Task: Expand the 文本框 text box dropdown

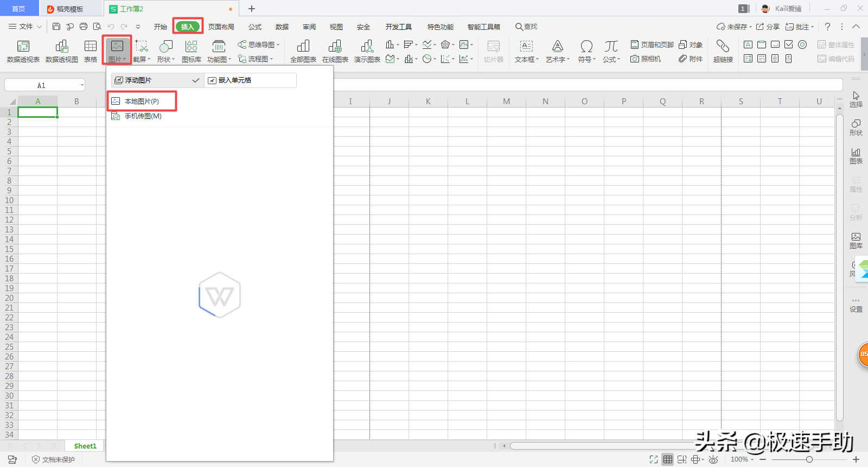Action: tap(527, 59)
